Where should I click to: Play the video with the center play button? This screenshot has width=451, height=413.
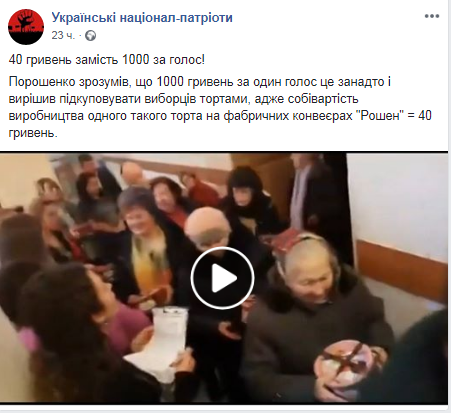click(x=222, y=278)
